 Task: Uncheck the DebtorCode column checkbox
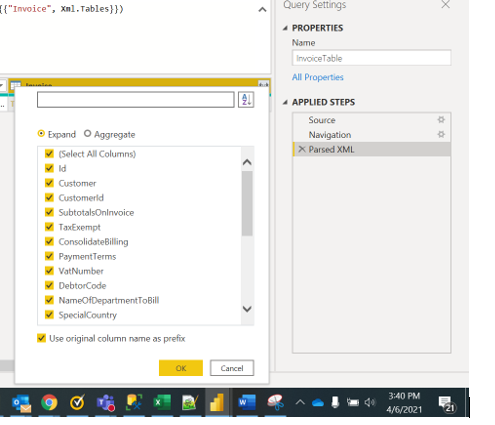pos(49,286)
